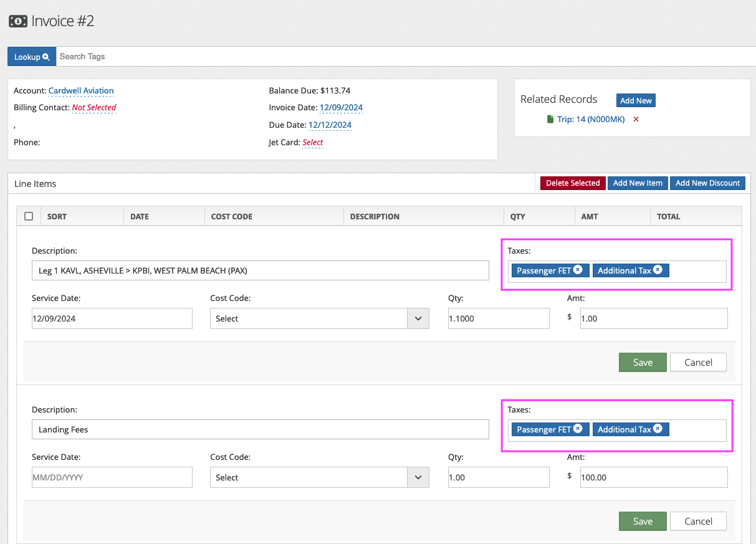Click the Landing Fees Service Date field
The width and height of the screenshot is (756, 544).
pos(112,477)
